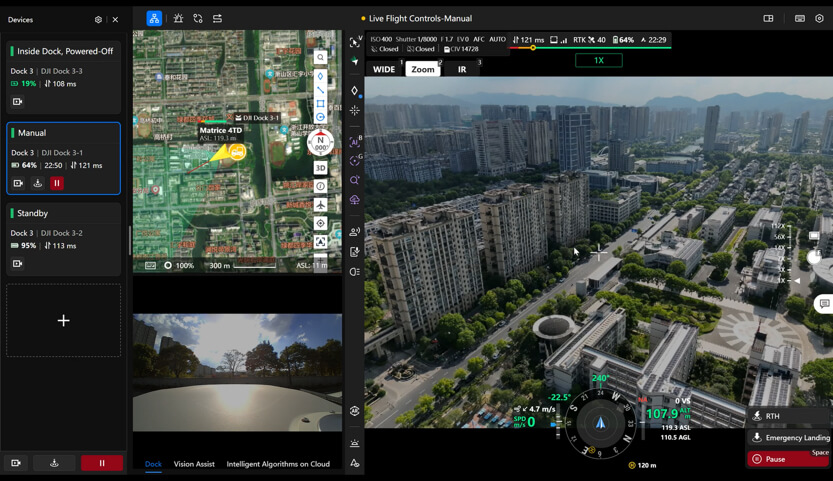Switch to the Vision Assist tab
The height and width of the screenshot is (481, 833).
194,464
